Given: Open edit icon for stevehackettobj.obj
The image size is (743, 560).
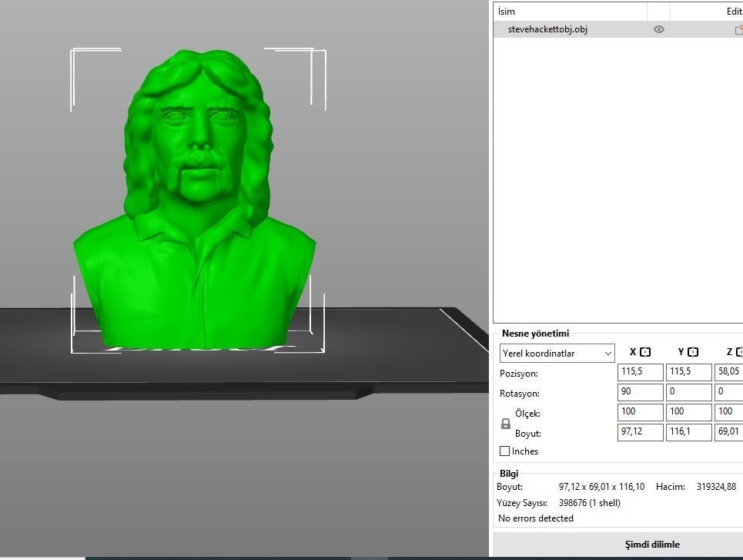Looking at the screenshot, I should coord(738,30).
